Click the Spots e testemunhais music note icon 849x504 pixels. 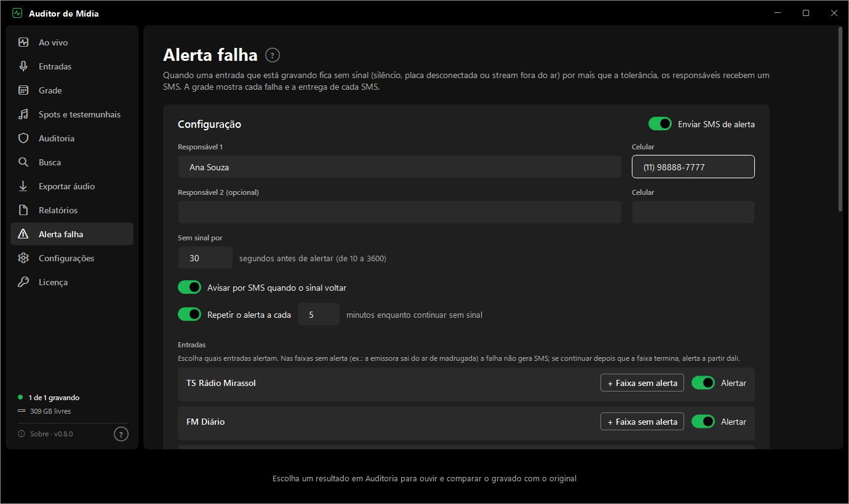coord(23,114)
